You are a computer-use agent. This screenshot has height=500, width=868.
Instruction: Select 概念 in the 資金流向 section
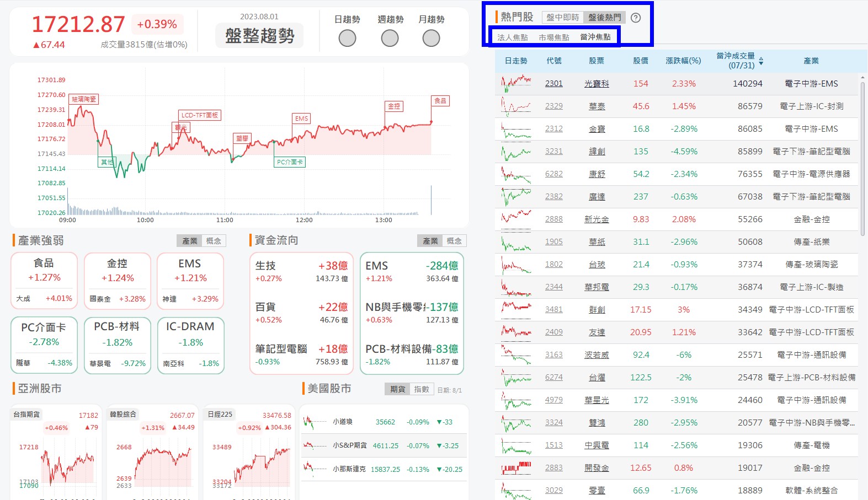pyautogui.click(x=454, y=241)
